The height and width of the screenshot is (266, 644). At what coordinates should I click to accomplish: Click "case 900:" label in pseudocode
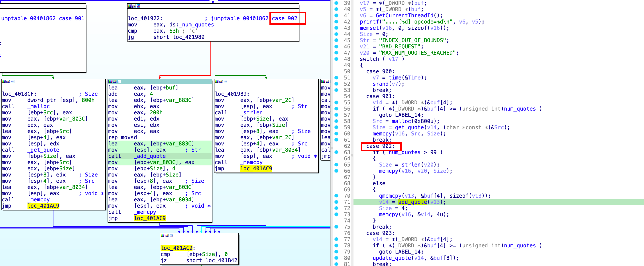(381, 71)
